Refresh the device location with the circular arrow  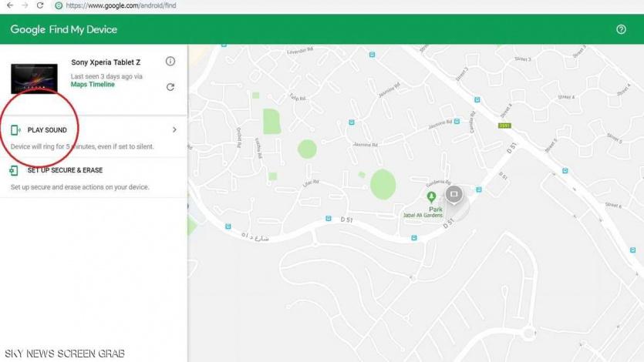pyautogui.click(x=170, y=87)
